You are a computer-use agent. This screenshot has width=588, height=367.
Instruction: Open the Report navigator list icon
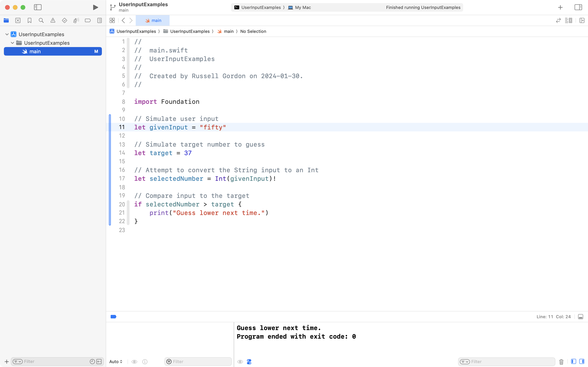coord(100,20)
